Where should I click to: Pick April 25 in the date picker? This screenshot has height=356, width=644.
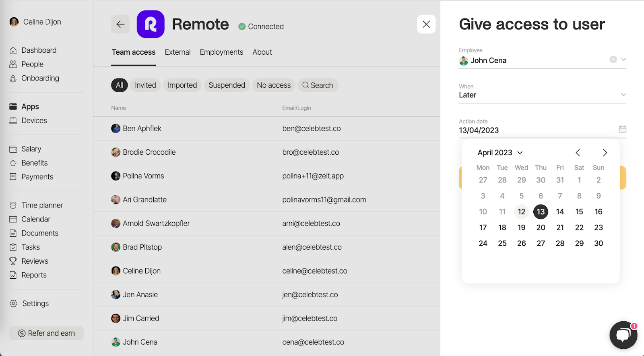502,243
